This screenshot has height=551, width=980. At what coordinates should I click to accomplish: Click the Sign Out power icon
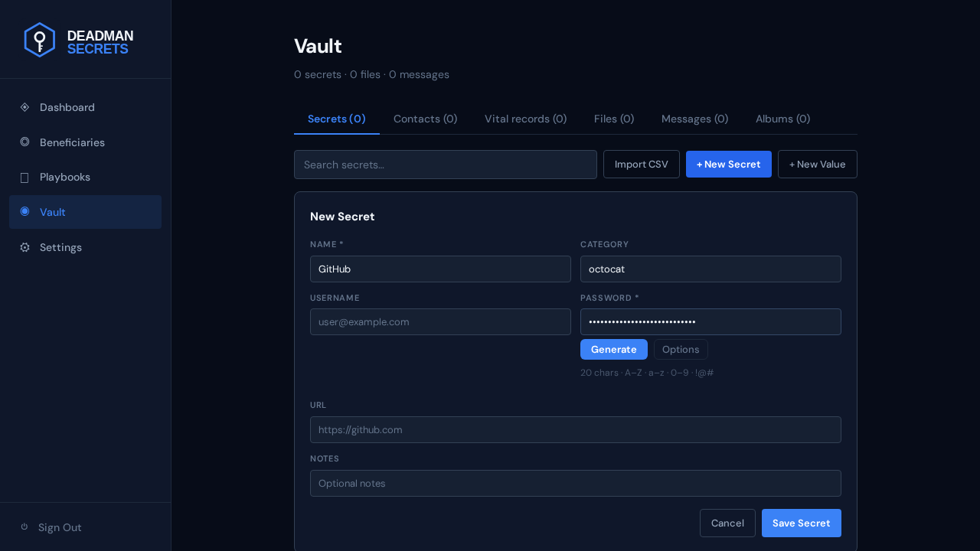point(24,527)
